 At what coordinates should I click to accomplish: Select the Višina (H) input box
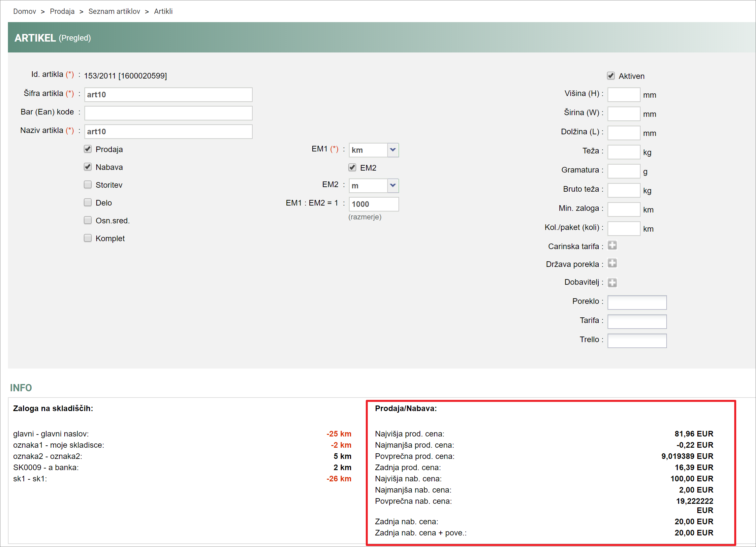(624, 95)
